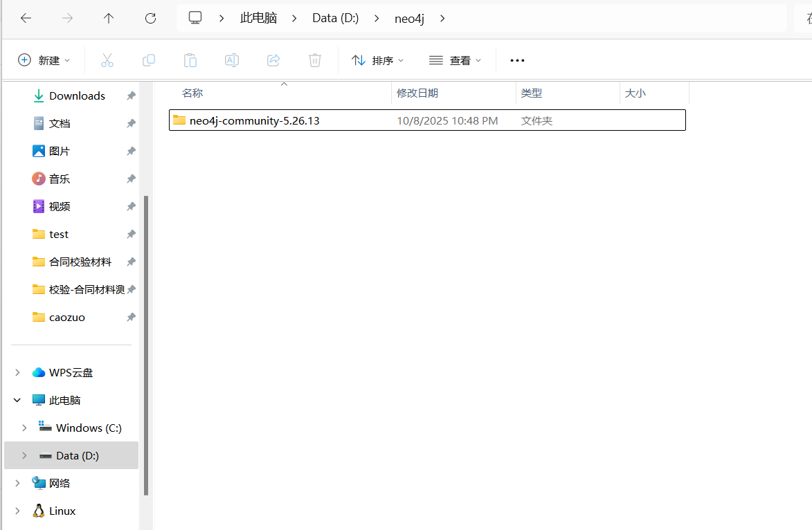Toggle the pin icon beside 图片
The width and height of the screenshot is (812, 530).
click(x=131, y=151)
